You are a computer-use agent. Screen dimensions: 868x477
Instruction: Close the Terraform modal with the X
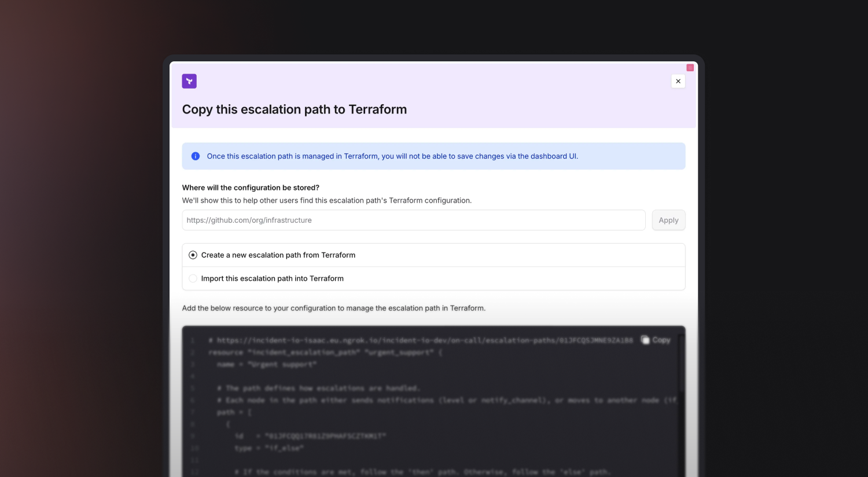[678, 81]
